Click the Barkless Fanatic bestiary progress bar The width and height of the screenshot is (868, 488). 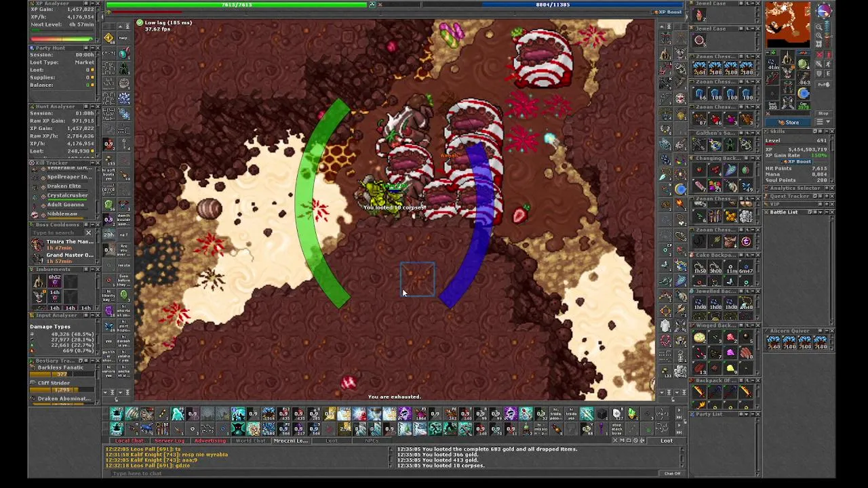(x=63, y=373)
